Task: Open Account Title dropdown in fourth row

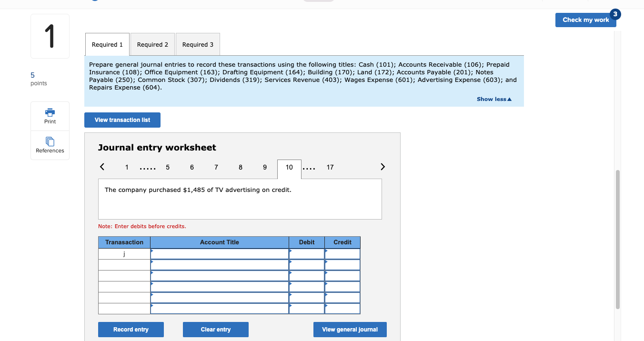Action: coord(220,287)
